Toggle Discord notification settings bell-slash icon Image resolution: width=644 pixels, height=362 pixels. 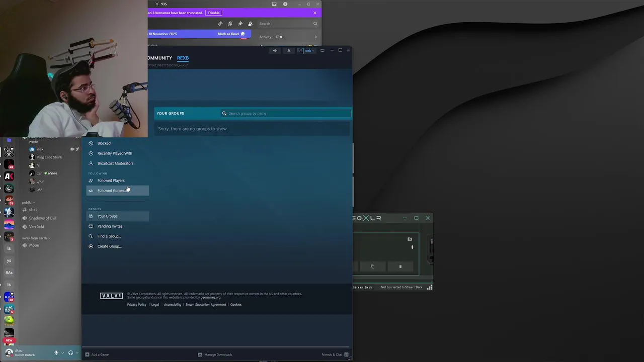pyautogui.click(x=230, y=24)
